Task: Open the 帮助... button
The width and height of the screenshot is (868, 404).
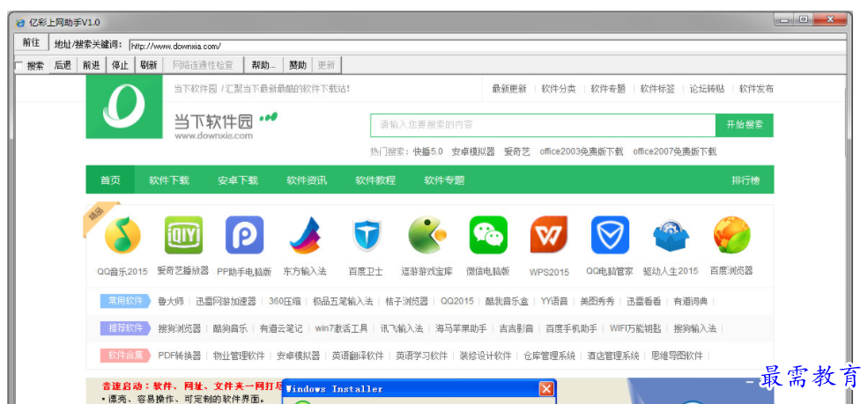Action: (264, 65)
